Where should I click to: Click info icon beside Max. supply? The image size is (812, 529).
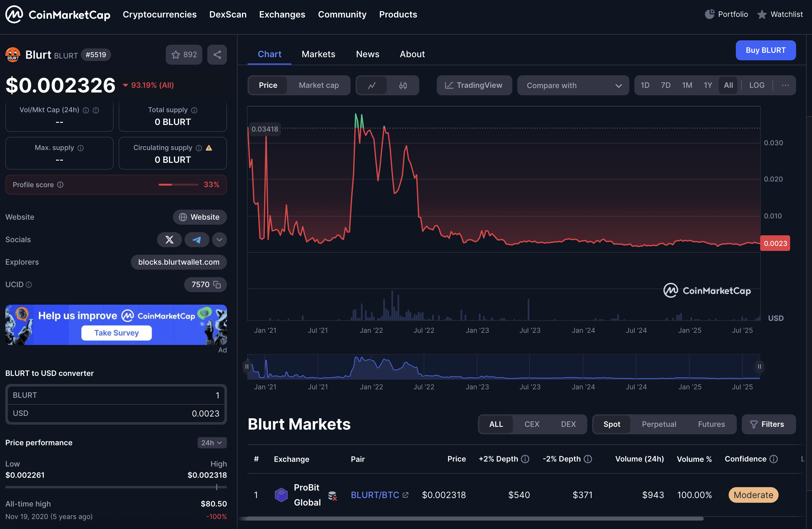click(x=81, y=148)
